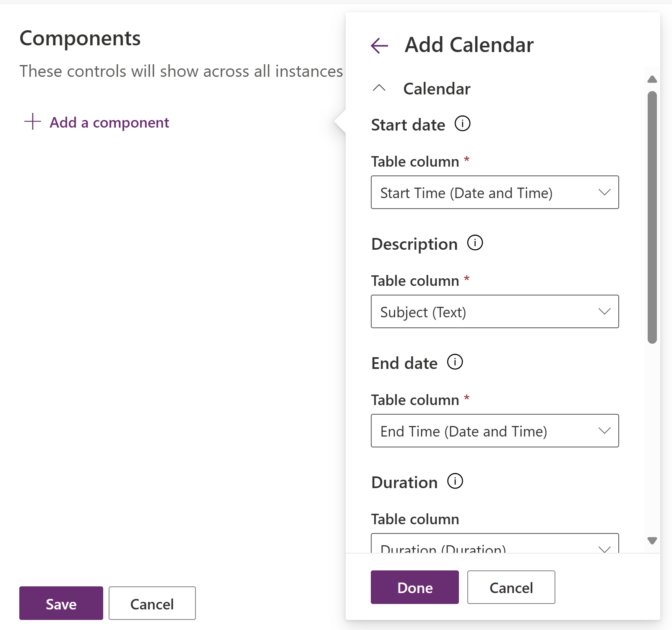Open the Duration info icon
The width and height of the screenshot is (672, 630).
point(454,481)
